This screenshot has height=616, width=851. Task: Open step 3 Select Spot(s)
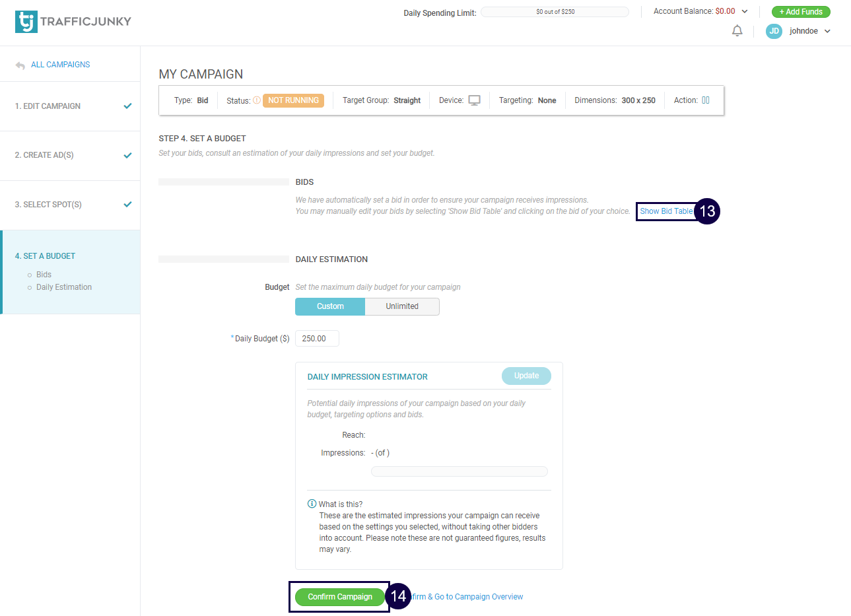point(48,205)
